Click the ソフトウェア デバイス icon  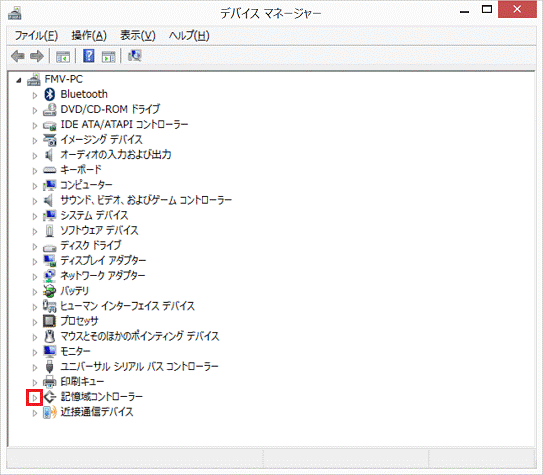tap(50, 231)
